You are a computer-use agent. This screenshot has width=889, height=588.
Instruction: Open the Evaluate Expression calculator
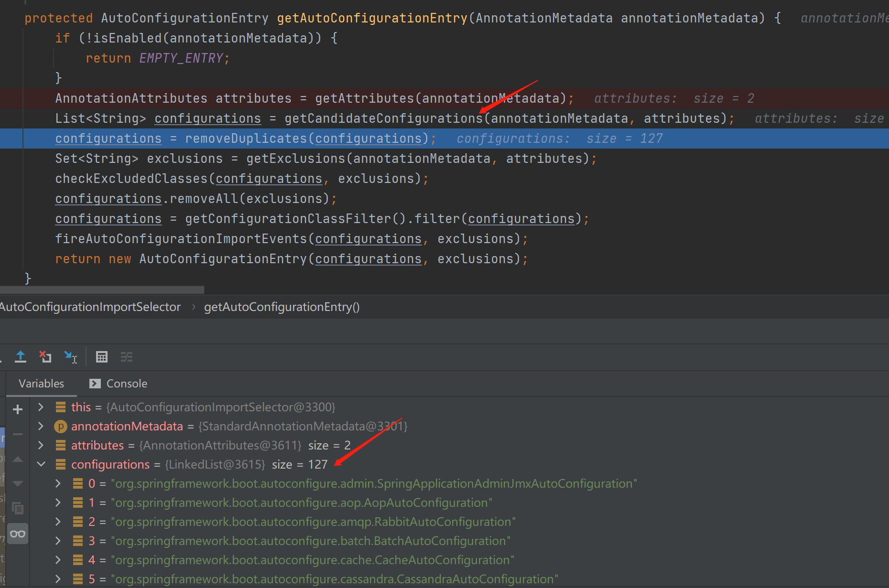(x=102, y=357)
